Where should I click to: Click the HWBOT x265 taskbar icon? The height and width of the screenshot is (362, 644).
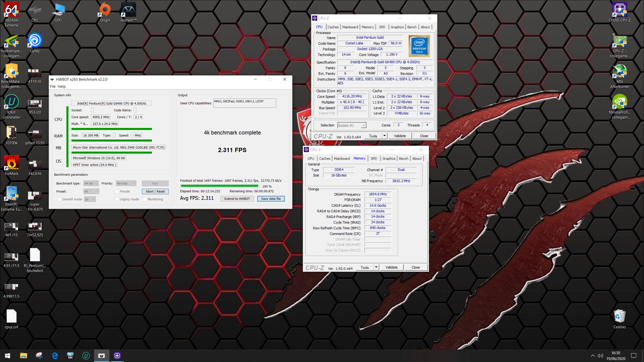coord(101,356)
